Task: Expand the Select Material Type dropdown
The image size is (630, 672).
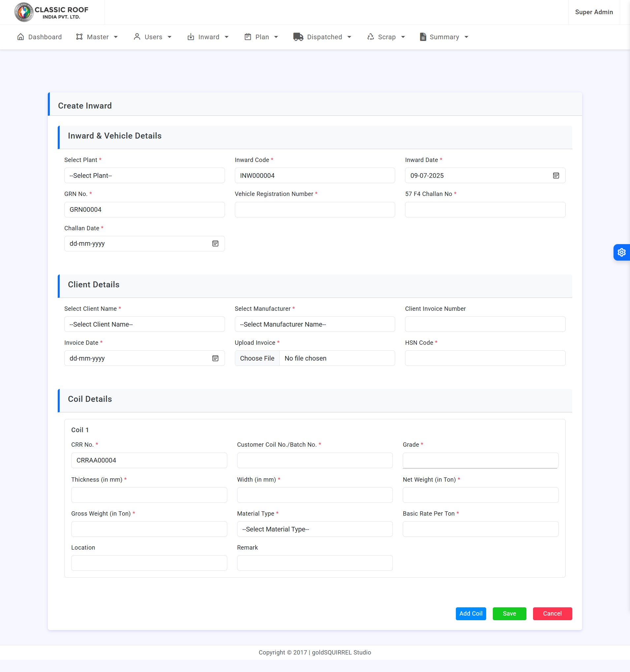Action: click(x=314, y=529)
